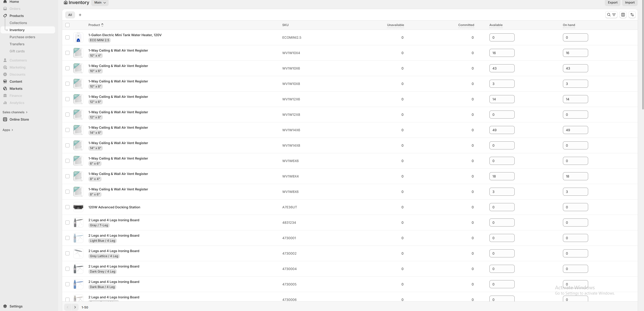Open the 1-Gallon Electric Mini Tank Water Heater product
644x311 pixels.
[125, 35]
